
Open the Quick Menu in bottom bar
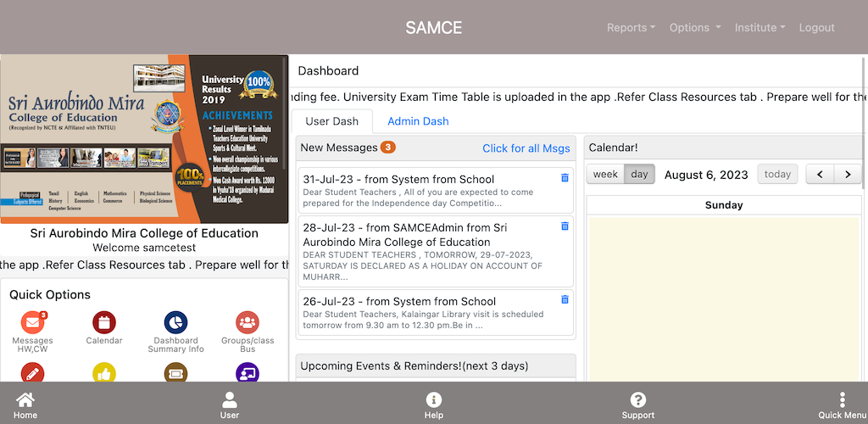[x=842, y=405]
